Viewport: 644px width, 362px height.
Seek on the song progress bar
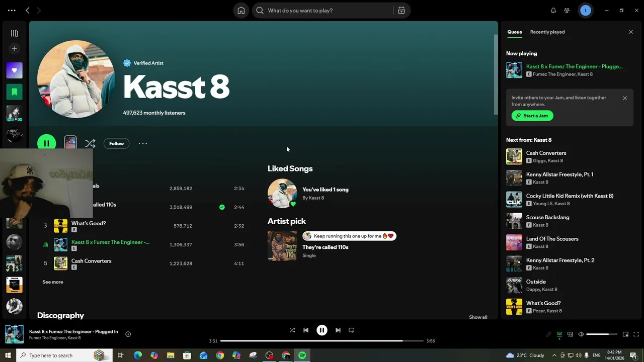click(322, 341)
